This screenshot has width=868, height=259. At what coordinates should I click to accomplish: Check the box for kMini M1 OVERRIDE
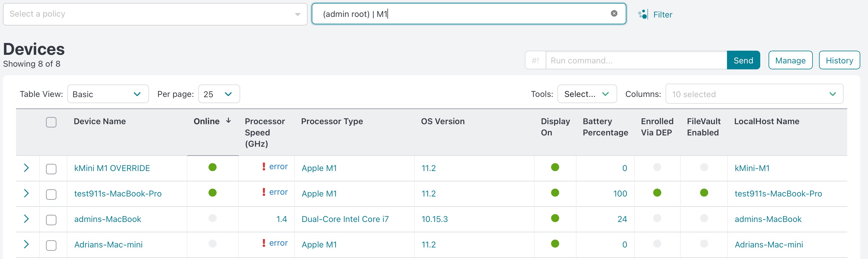(51, 169)
